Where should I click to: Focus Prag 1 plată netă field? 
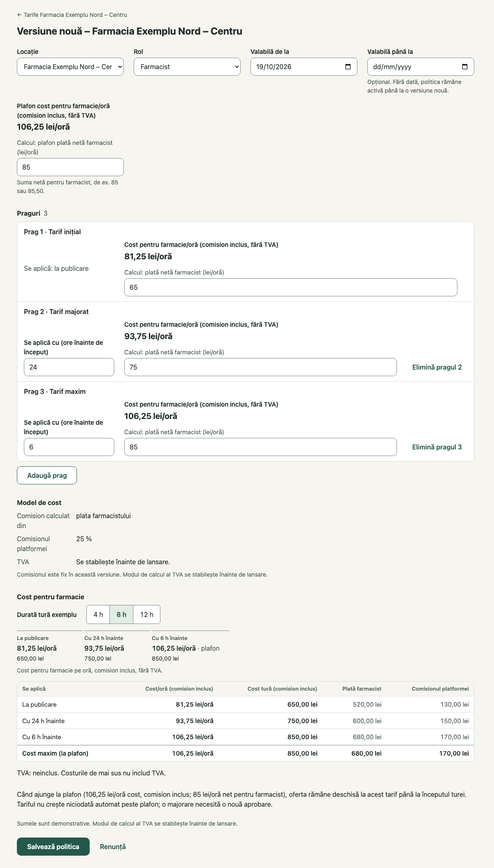(x=291, y=287)
